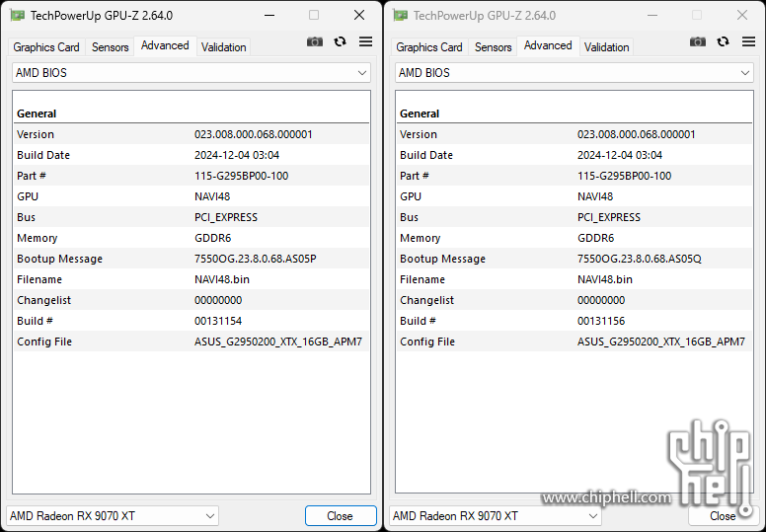
Task: Click refresh icon in left GPU-Z window
Action: pyautogui.click(x=340, y=42)
